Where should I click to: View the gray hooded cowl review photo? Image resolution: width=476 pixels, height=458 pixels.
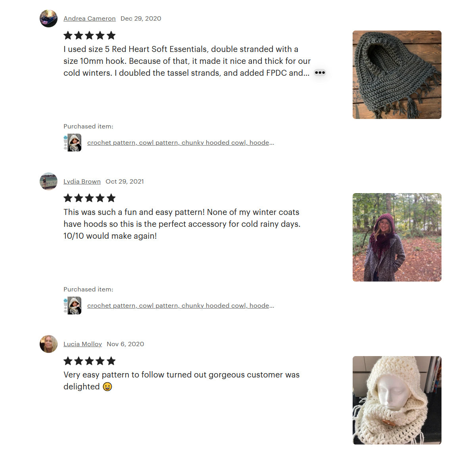pos(397,75)
